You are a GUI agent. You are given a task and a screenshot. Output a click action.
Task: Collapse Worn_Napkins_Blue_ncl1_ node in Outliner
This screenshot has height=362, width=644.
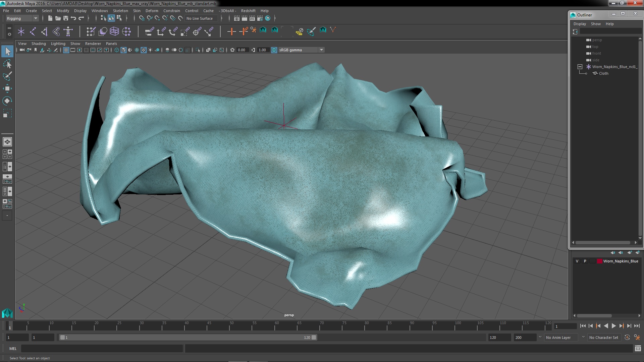[x=580, y=67]
